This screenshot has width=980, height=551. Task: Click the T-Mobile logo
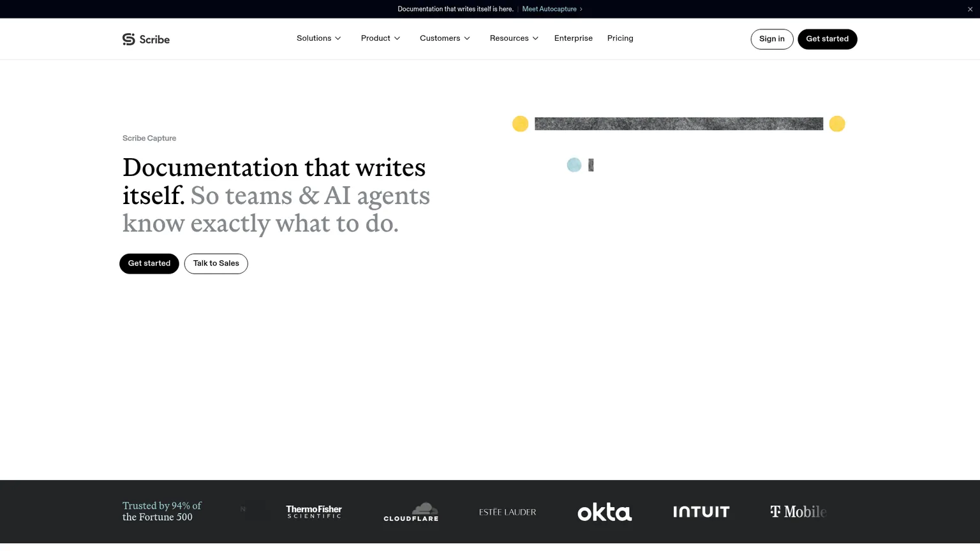[x=798, y=511]
